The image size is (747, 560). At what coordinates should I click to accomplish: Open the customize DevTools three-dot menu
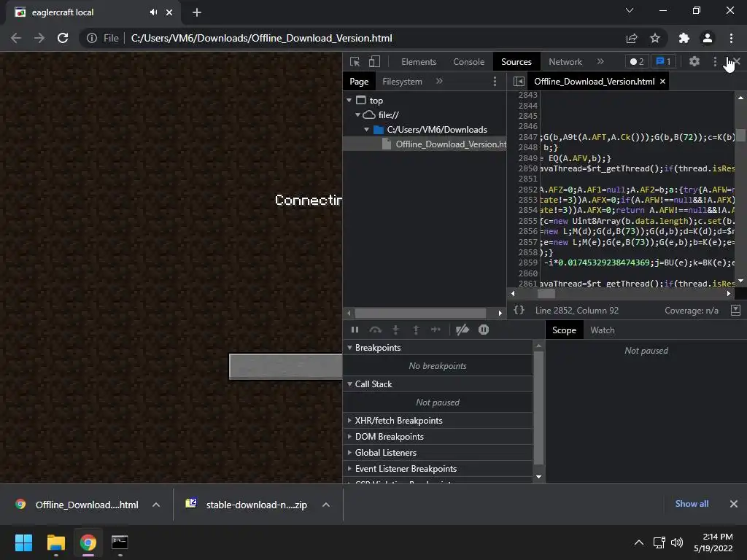tap(715, 61)
